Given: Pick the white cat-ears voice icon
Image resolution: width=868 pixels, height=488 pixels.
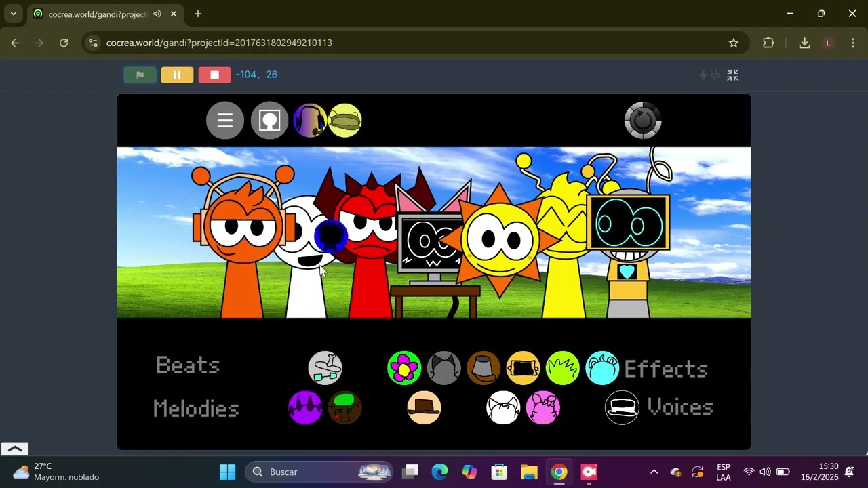Looking at the screenshot, I should pos(504,407).
